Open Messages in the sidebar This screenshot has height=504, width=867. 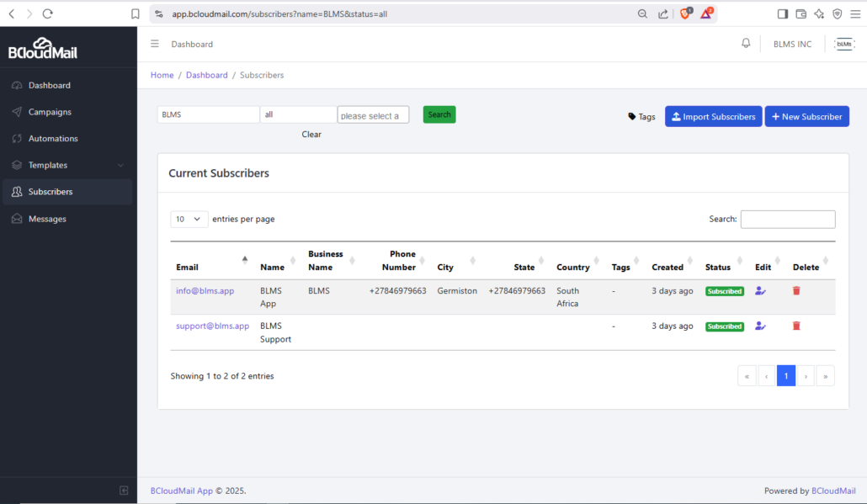click(67, 219)
